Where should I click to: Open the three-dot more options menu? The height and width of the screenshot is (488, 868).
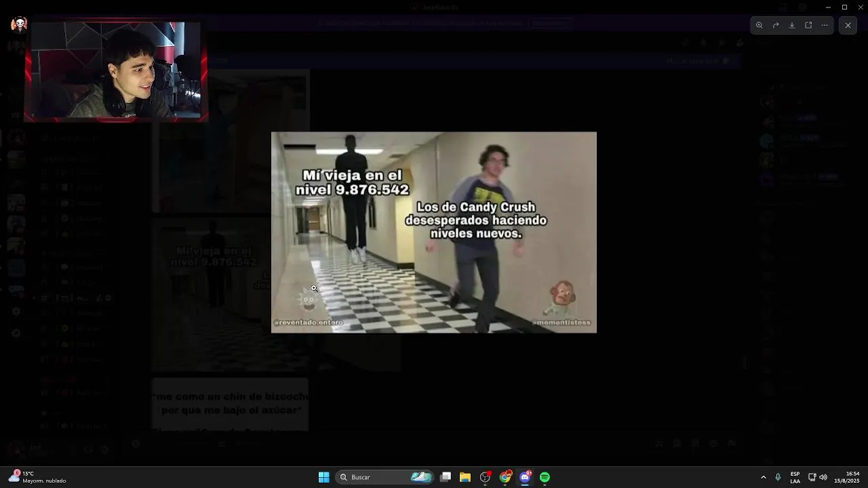point(825,25)
